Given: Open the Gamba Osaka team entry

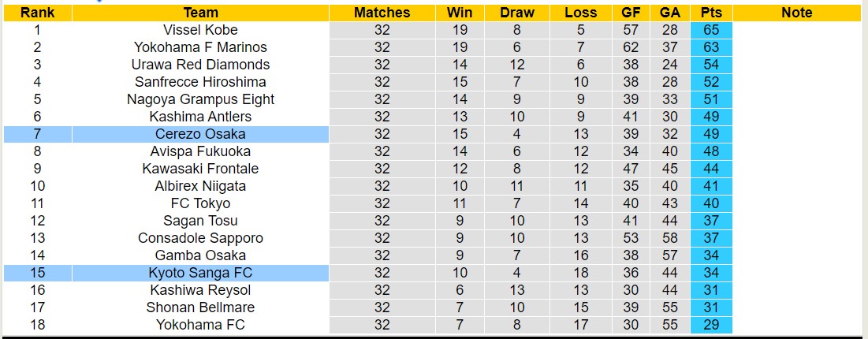Looking at the screenshot, I should coord(200,255).
